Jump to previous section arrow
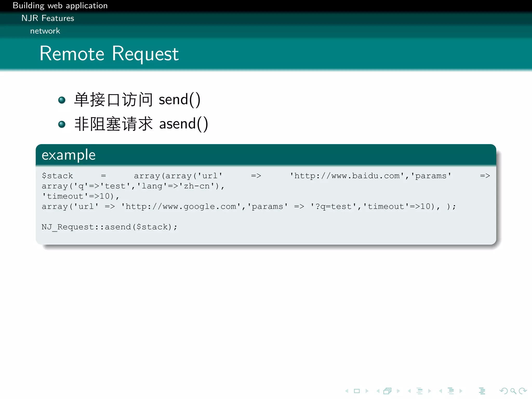 click(441, 391)
